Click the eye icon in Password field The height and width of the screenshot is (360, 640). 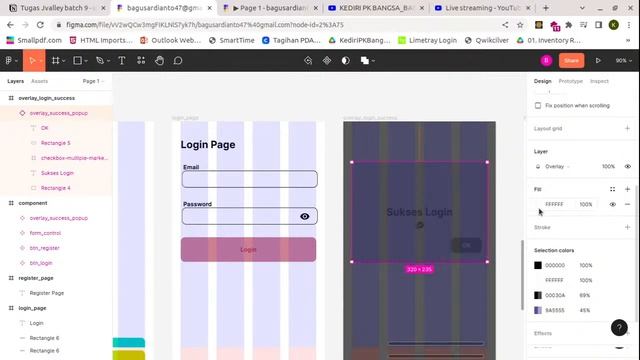click(x=304, y=216)
